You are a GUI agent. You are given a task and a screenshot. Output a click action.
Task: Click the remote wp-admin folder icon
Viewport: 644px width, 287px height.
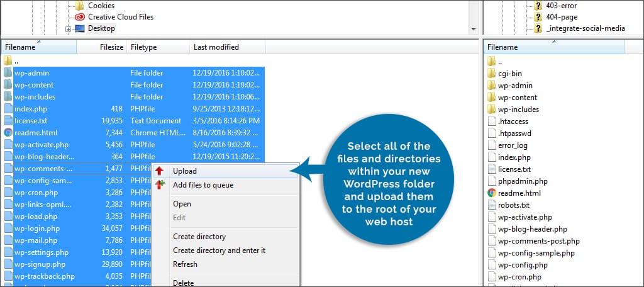pos(492,86)
